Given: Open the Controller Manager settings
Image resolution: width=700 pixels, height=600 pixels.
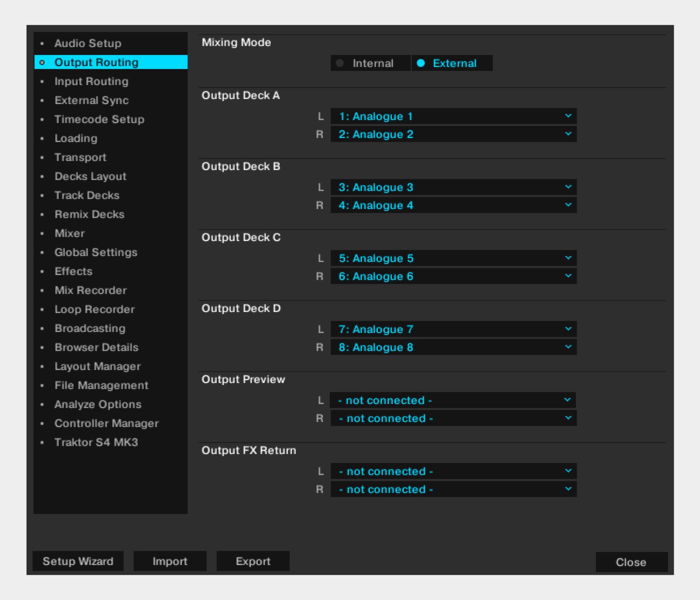Looking at the screenshot, I should coord(106,423).
